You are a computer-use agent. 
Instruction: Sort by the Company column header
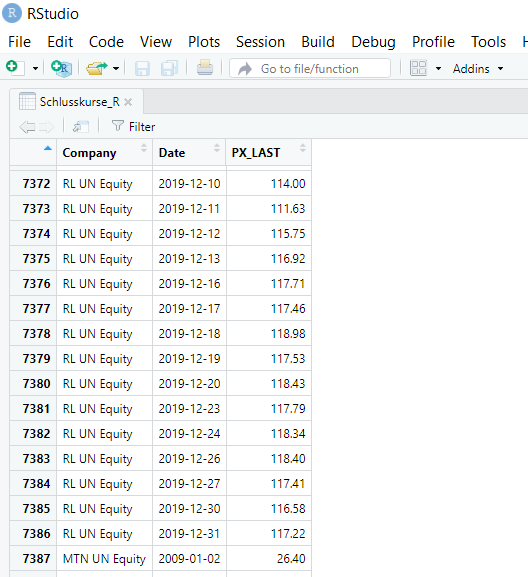tap(104, 152)
